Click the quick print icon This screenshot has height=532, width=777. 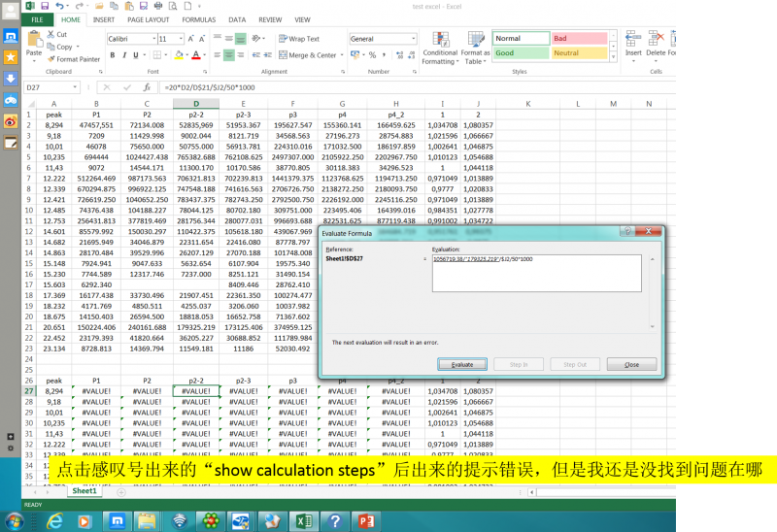coord(158,6)
